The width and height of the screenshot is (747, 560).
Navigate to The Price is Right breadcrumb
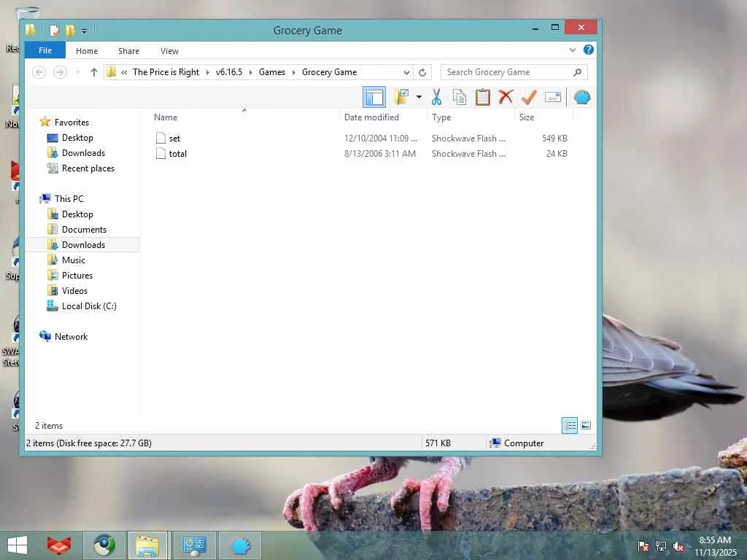(166, 72)
